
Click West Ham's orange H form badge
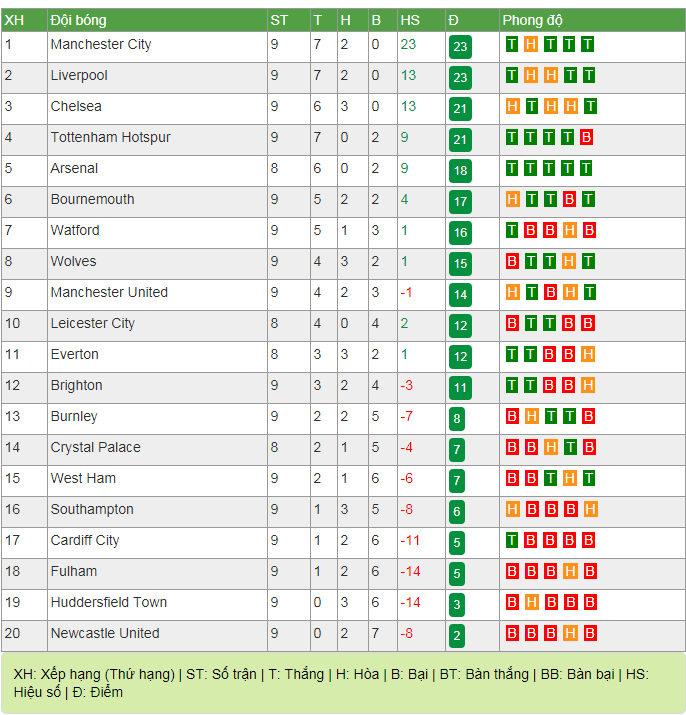coord(569,479)
